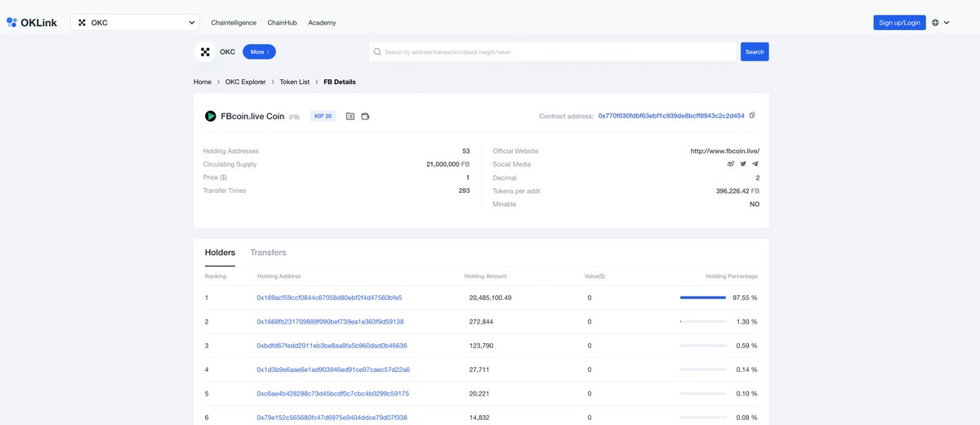This screenshot has height=425, width=980.
Task: Click the Sign up/Login button
Action: 899,23
